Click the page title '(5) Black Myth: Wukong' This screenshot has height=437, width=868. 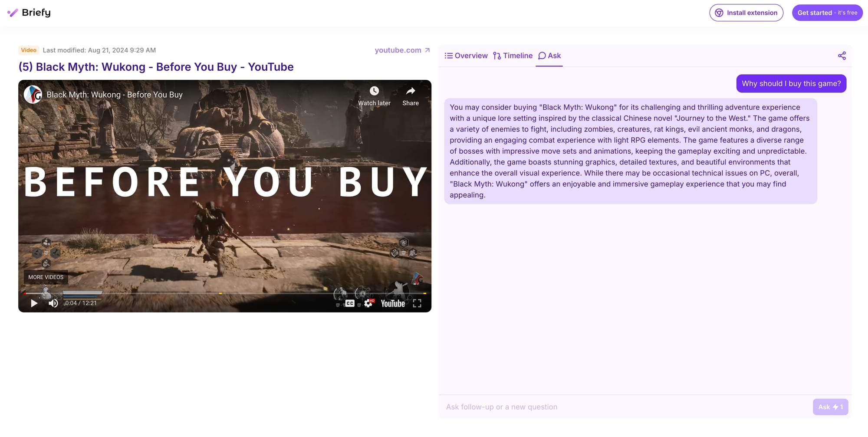tap(156, 67)
